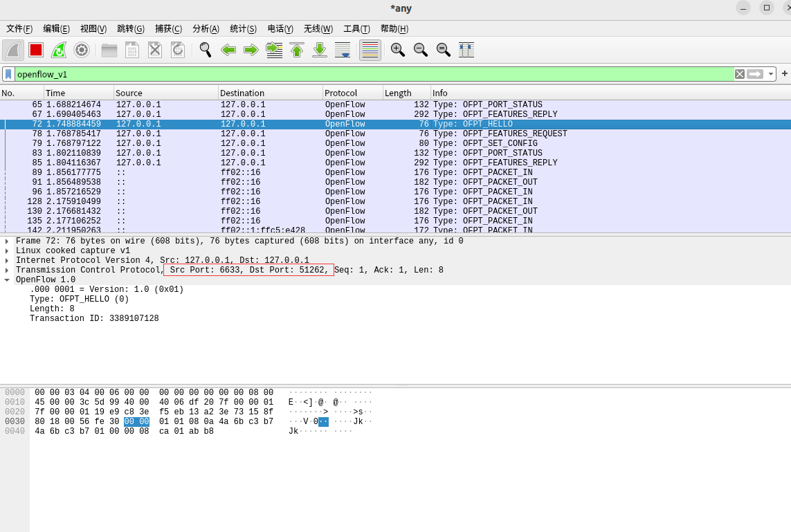Viewport: 791px width, 532px height.
Task: Click the filter bookmark icon
Action: tap(8, 74)
